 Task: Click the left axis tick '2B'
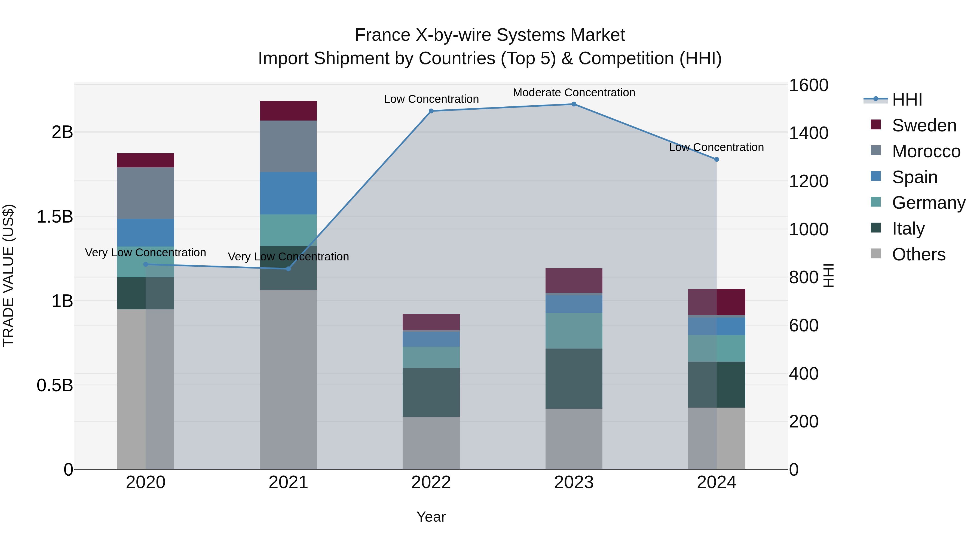(x=62, y=132)
